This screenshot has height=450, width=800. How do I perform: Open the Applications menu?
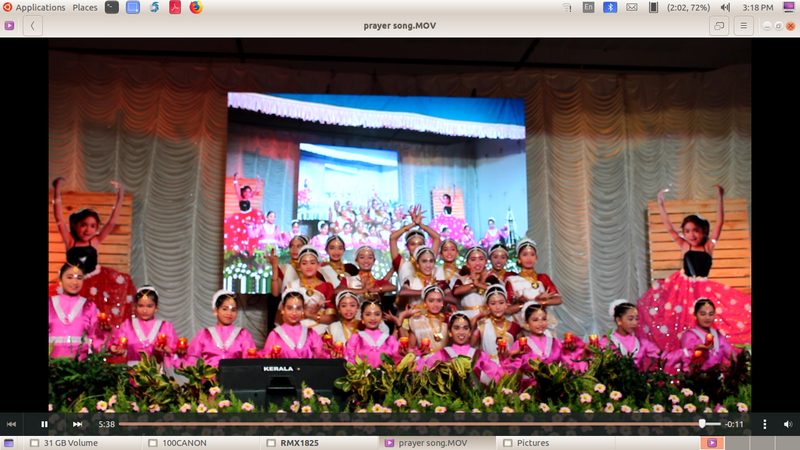pos(40,7)
